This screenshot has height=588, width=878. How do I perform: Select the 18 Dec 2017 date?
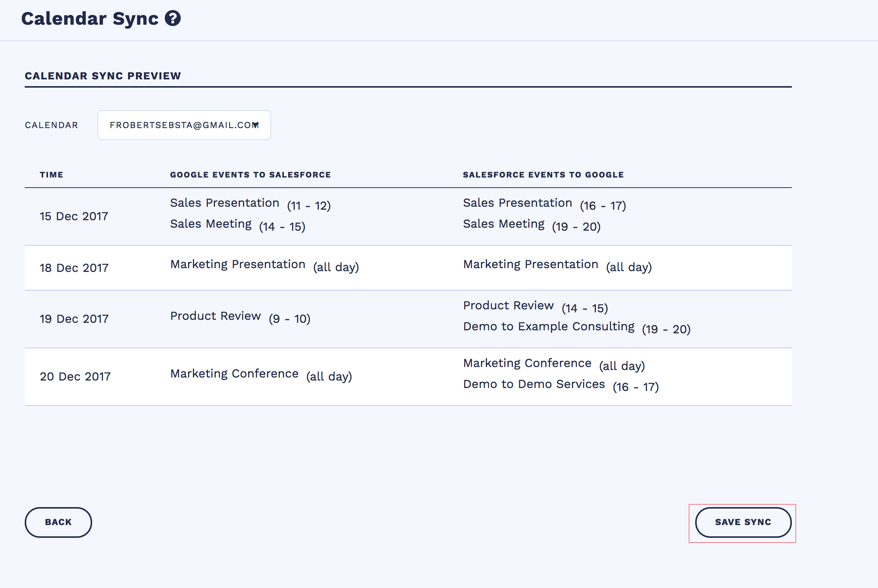click(74, 268)
